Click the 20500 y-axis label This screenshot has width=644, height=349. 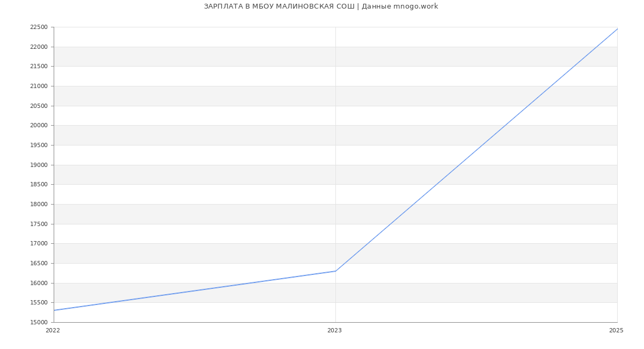click(39, 106)
